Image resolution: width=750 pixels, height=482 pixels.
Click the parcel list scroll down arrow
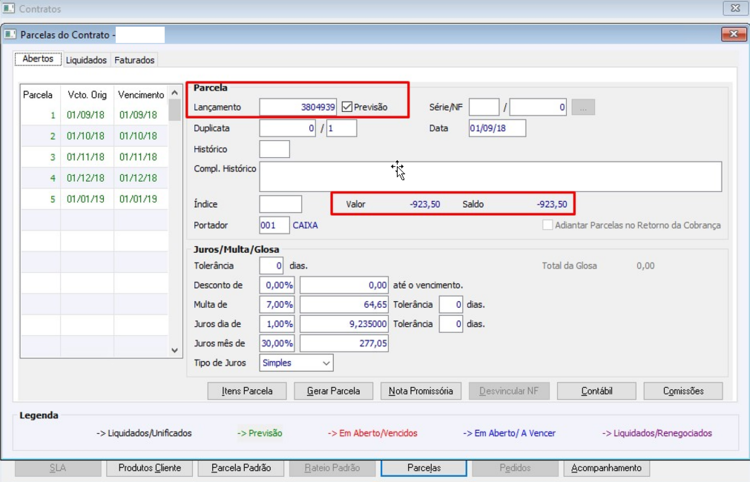175,351
